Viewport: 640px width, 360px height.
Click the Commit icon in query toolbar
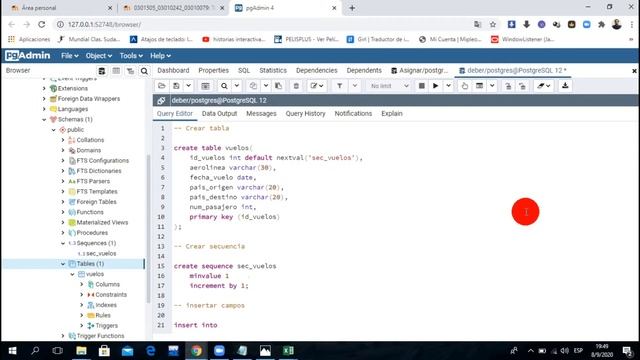[x=508, y=86]
